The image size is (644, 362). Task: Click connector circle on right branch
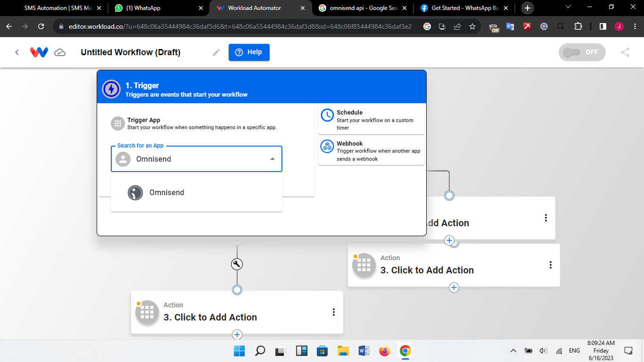point(449,195)
